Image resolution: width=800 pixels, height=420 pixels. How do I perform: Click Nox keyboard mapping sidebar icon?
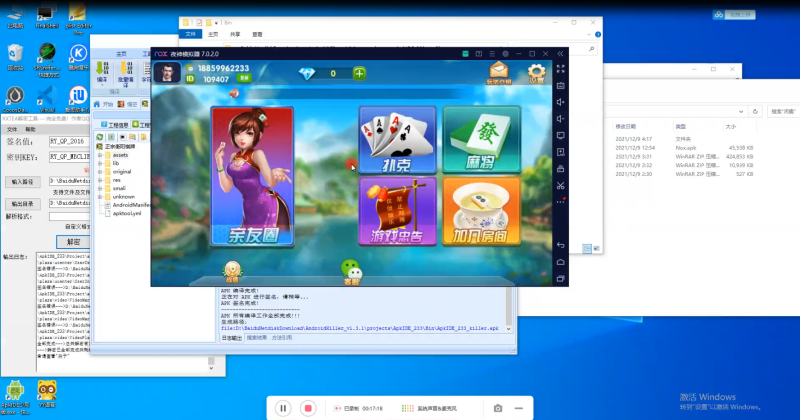(x=560, y=85)
